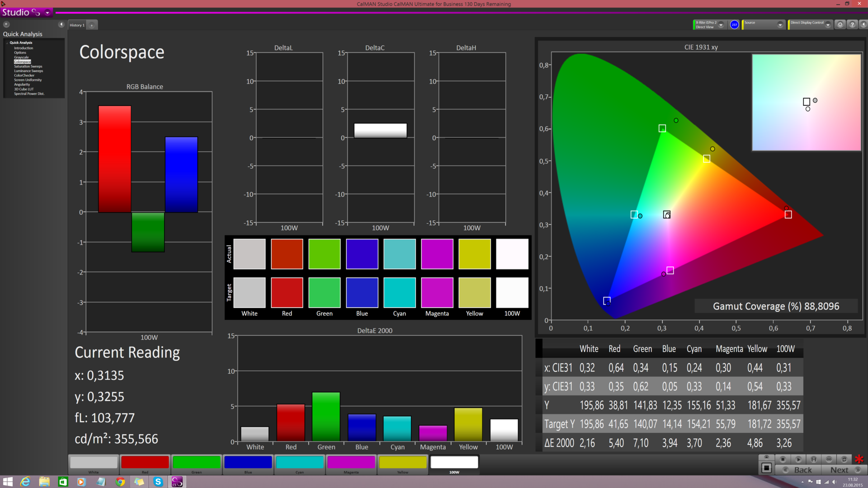Click the single read bracket icon
This screenshot has height=488, width=868.
814,459
